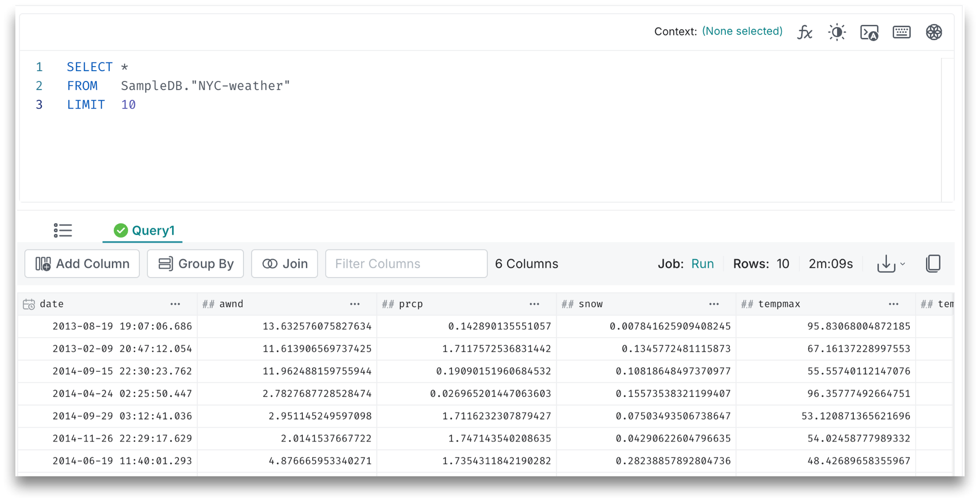
Task: Click the Add Column button
Action: click(x=82, y=264)
